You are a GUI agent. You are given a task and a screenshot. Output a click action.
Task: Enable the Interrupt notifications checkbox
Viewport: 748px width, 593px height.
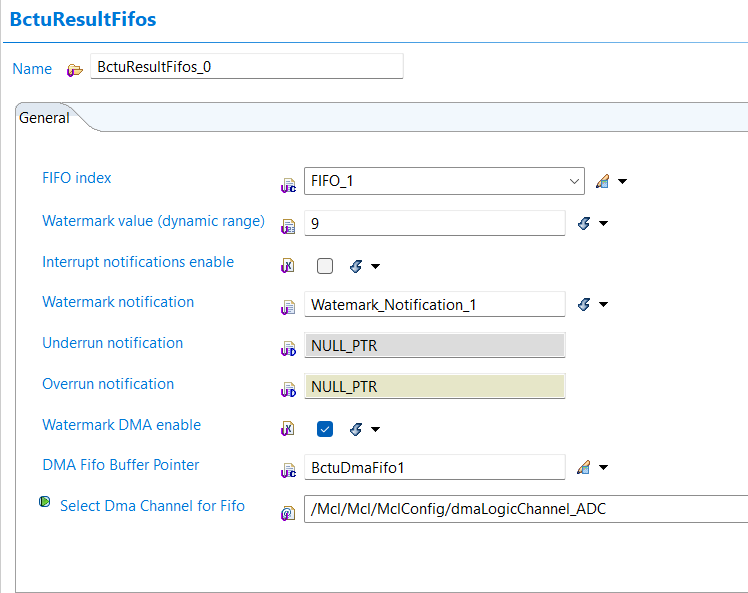click(325, 266)
